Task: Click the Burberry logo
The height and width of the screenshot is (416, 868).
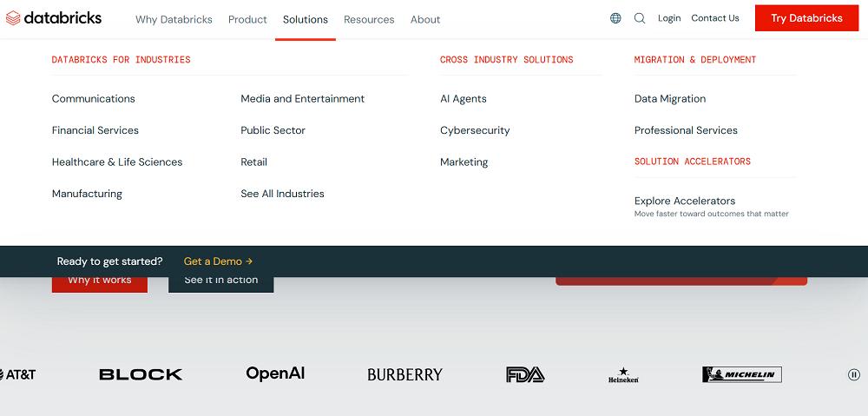Action: click(x=404, y=374)
